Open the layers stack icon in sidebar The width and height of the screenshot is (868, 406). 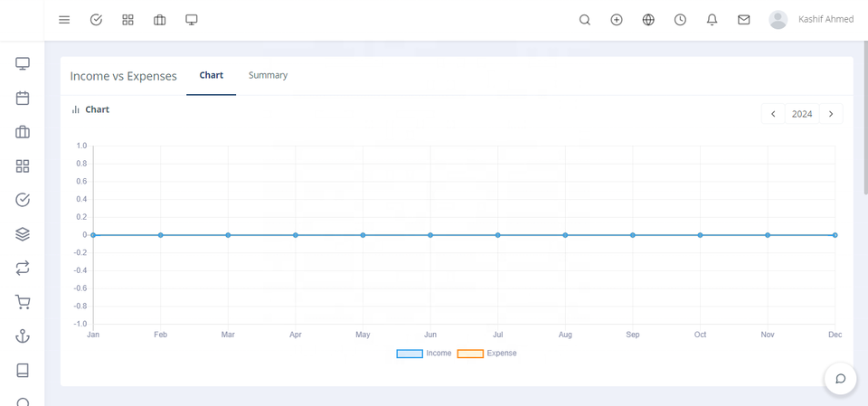[23, 234]
